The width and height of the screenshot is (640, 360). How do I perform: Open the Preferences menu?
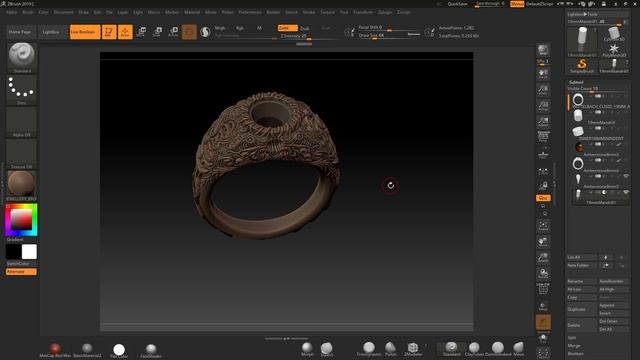point(250,12)
